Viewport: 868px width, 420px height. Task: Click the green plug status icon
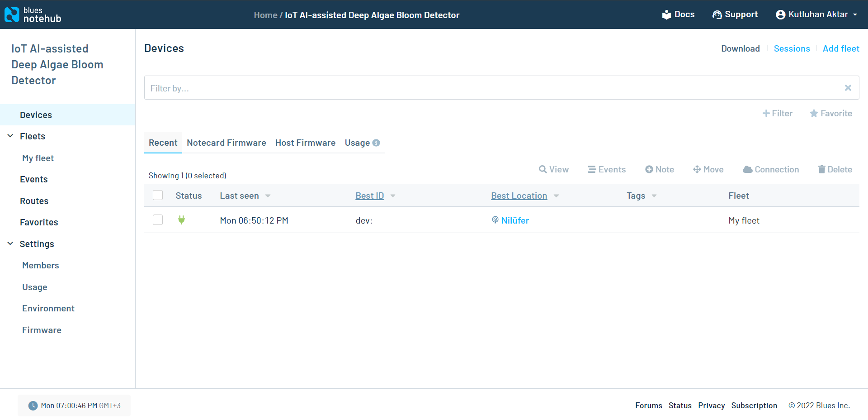tap(181, 220)
